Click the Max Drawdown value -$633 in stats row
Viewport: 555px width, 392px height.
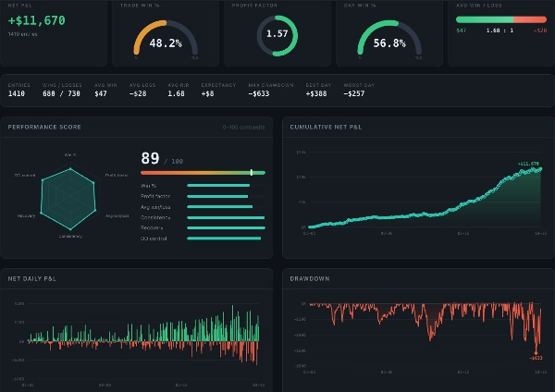[259, 93]
